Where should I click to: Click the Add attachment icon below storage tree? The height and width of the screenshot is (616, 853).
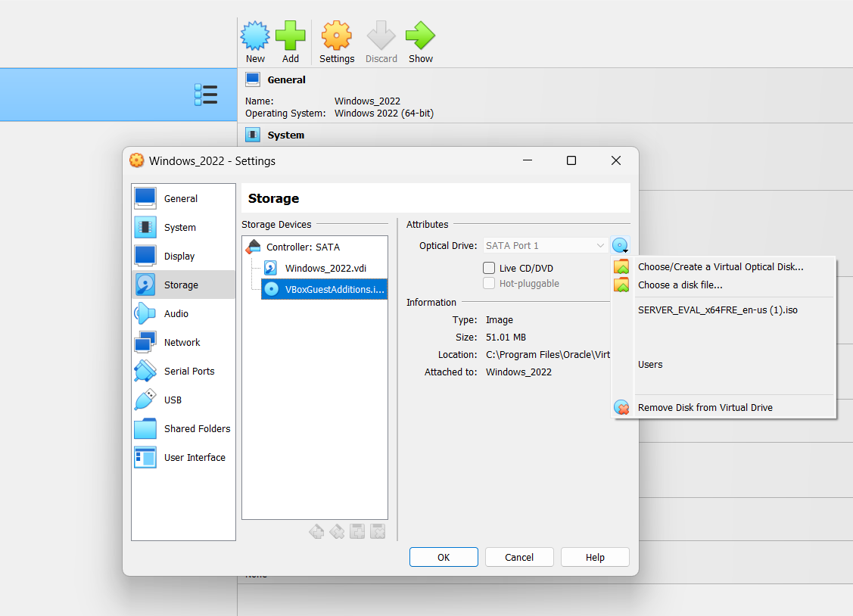coord(357,532)
